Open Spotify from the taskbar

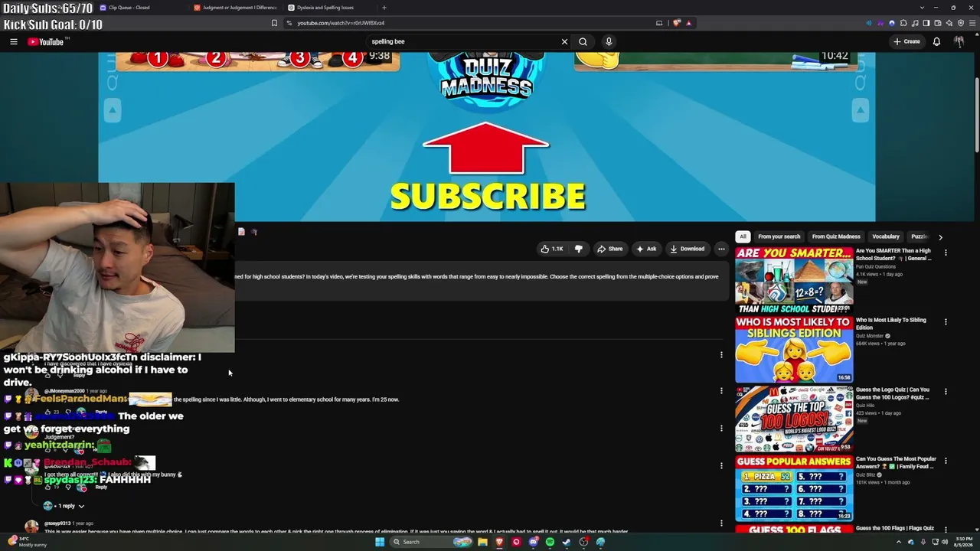[550, 542]
